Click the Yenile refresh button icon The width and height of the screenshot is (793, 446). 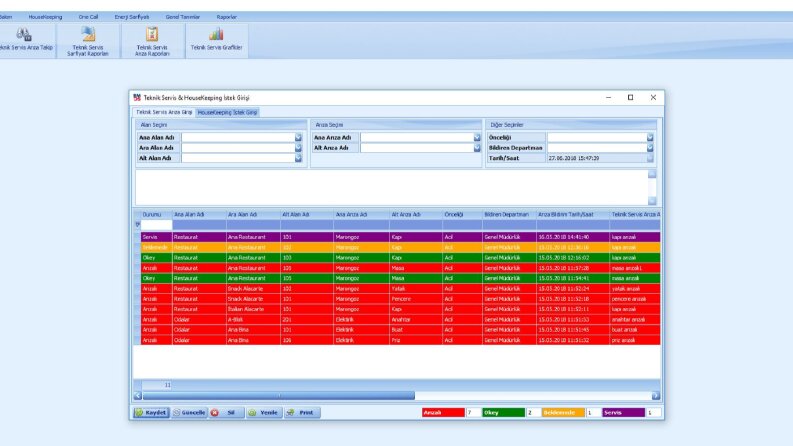pyautogui.click(x=252, y=413)
